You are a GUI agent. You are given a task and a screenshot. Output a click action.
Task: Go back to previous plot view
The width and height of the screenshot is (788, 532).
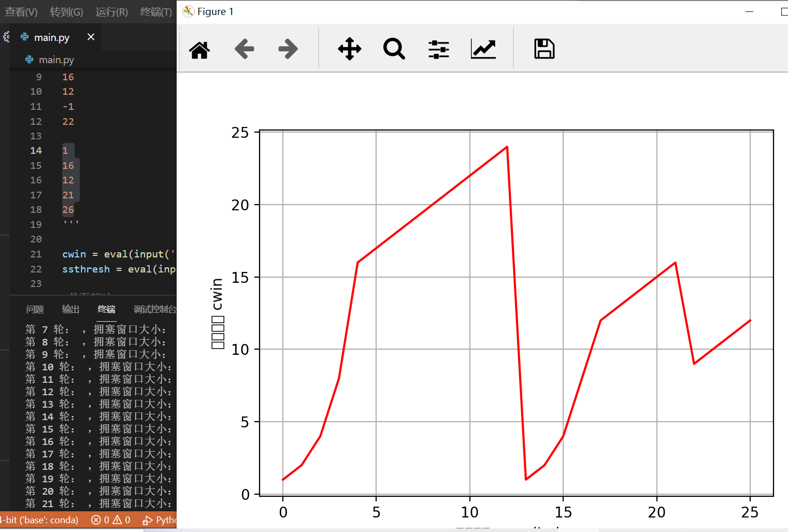pyautogui.click(x=244, y=49)
